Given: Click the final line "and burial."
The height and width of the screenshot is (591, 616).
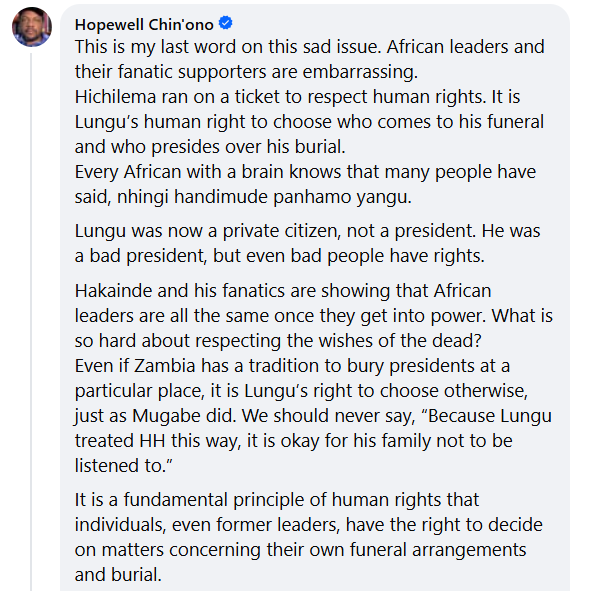Looking at the screenshot, I should click(117, 575).
